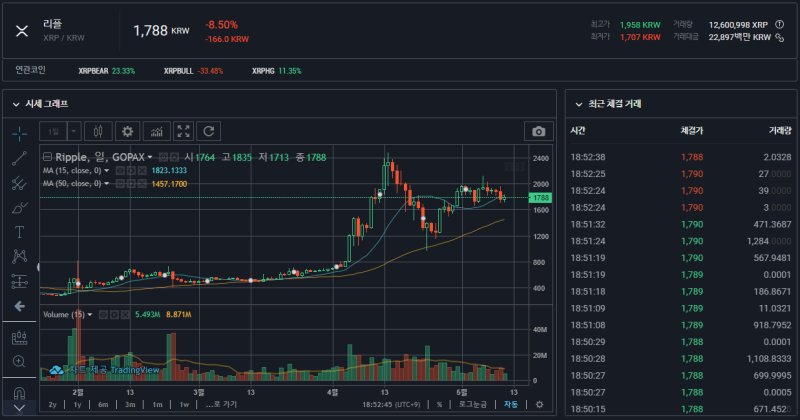Remove the MA 15 indicator

(142, 170)
